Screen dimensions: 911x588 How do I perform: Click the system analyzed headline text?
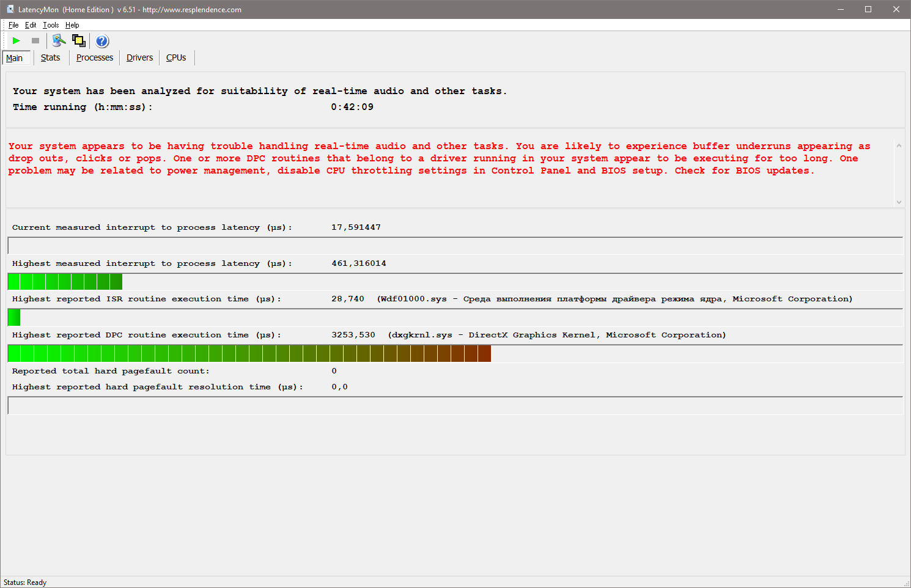pos(260,91)
